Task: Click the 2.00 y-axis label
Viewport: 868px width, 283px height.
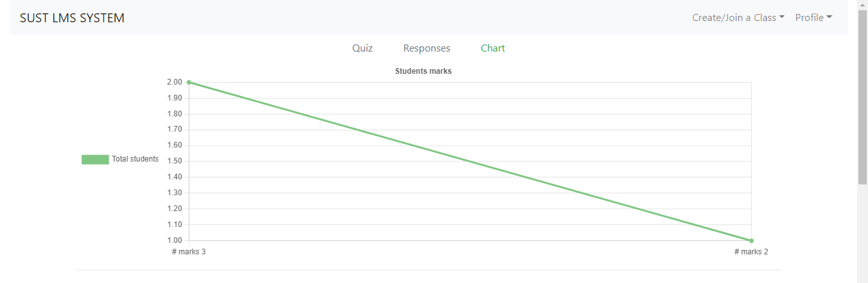Action: click(174, 82)
